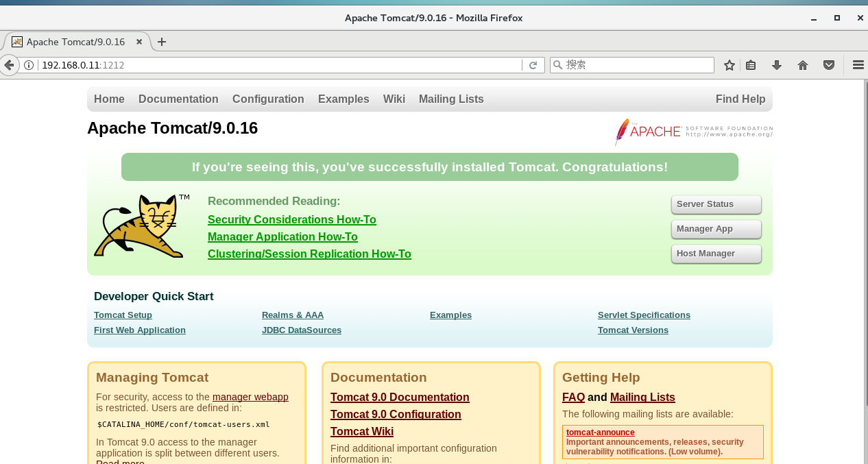Open the Home navigation item

[x=109, y=99]
